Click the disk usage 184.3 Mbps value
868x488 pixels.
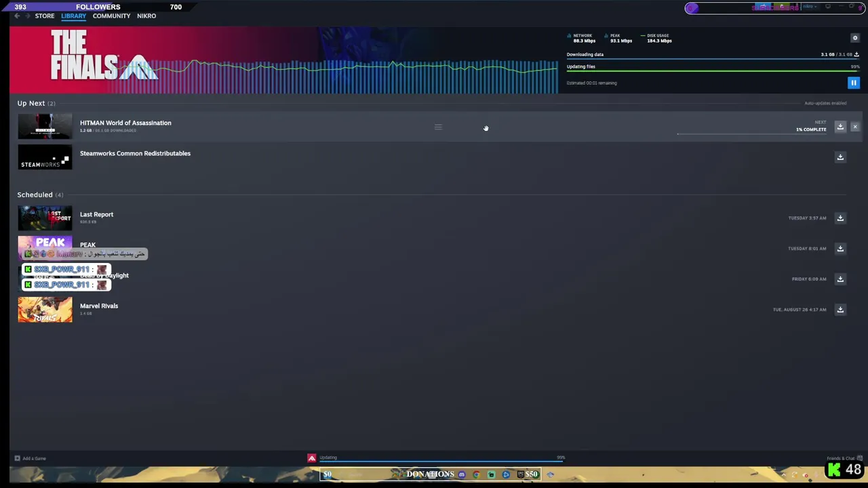659,41
